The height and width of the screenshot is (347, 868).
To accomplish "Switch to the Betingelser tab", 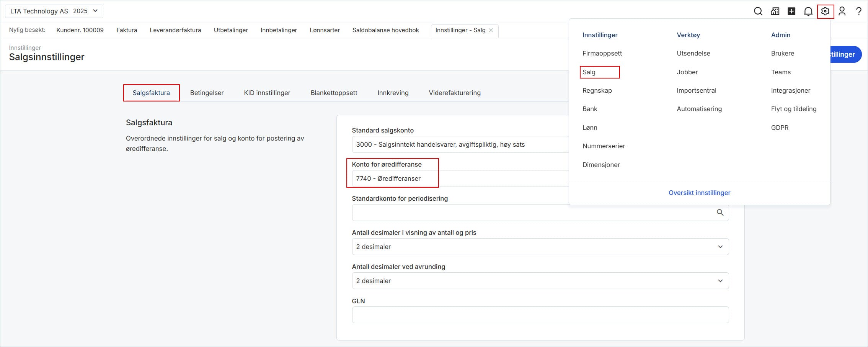I will pyautogui.click(x=207, y=93).
